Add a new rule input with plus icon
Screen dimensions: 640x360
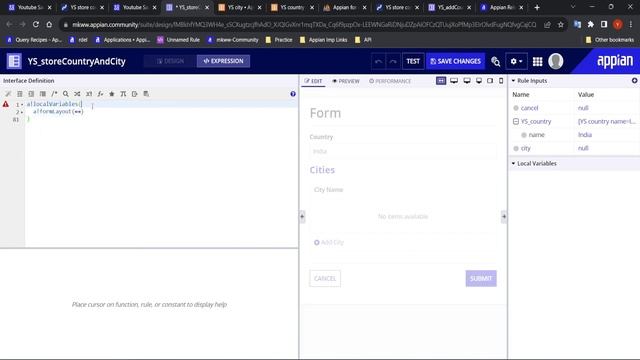[634, 81]
